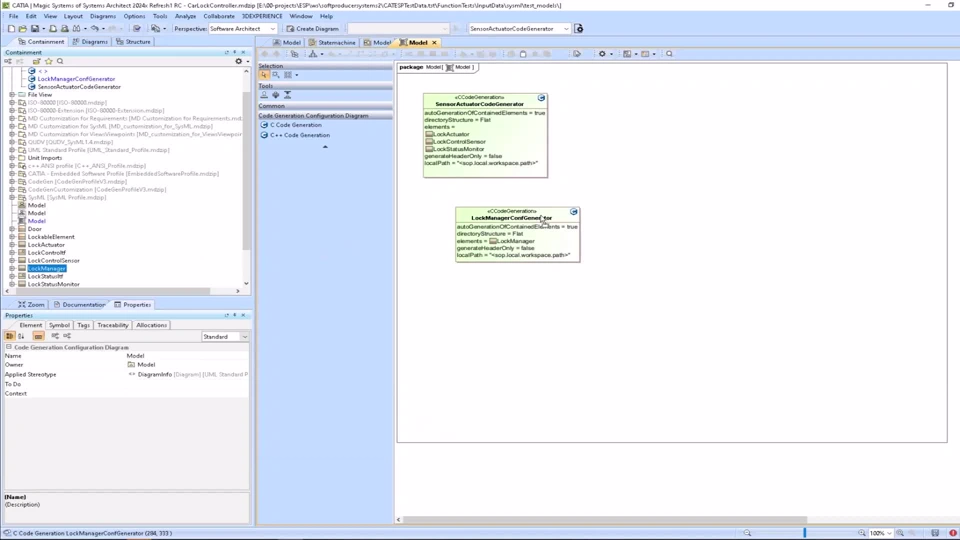
Task: Click the icon on LockManagerConfGenerator block corner
Action: [574, 211]
